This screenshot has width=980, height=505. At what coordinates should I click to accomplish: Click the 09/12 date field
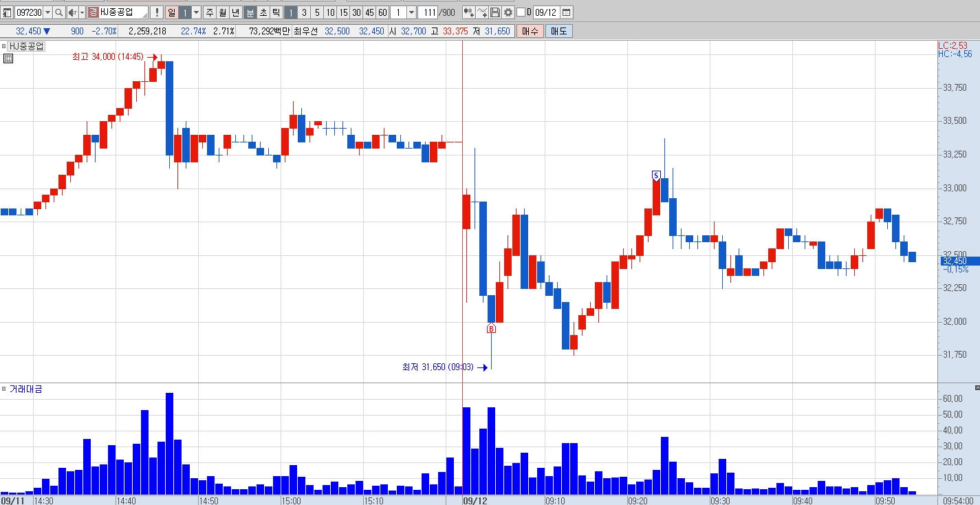(x=546, y=12)
